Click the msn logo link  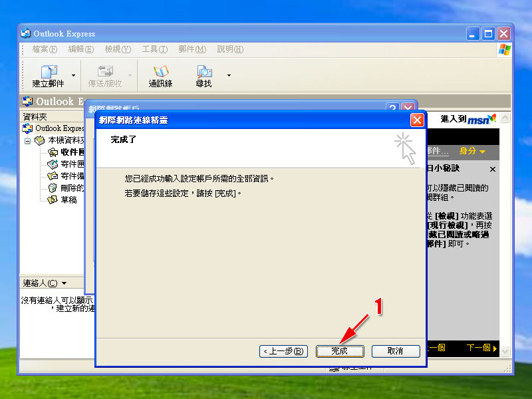pos(481,119)
